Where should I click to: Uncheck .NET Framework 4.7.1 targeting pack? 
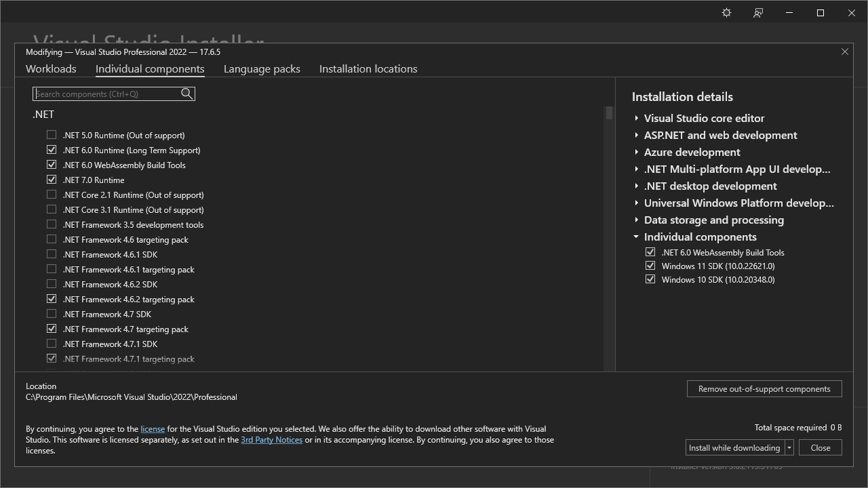[52, 359]
